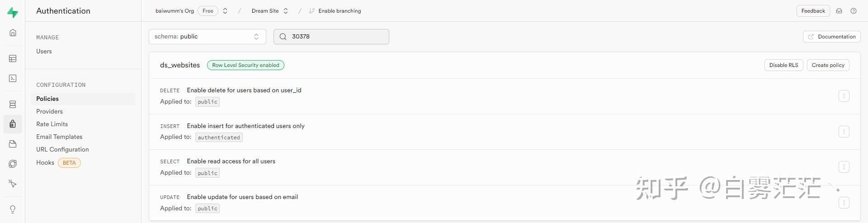The height and width of the screenshot is (223, 868).
Task: Click the lightbulb icon in sidebar
Action: tap(13, 209)
